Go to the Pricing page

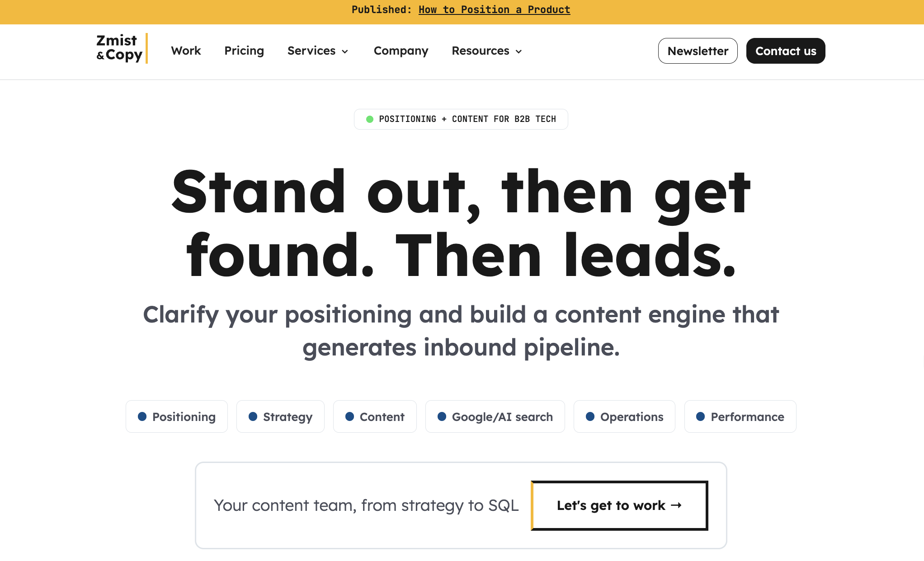coord(244,51)
